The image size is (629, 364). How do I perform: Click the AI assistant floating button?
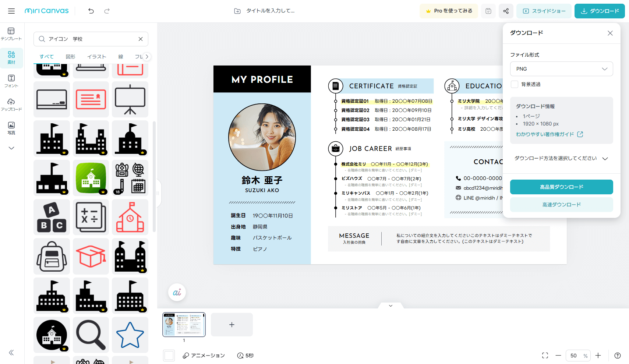click(x=177, y=292)
